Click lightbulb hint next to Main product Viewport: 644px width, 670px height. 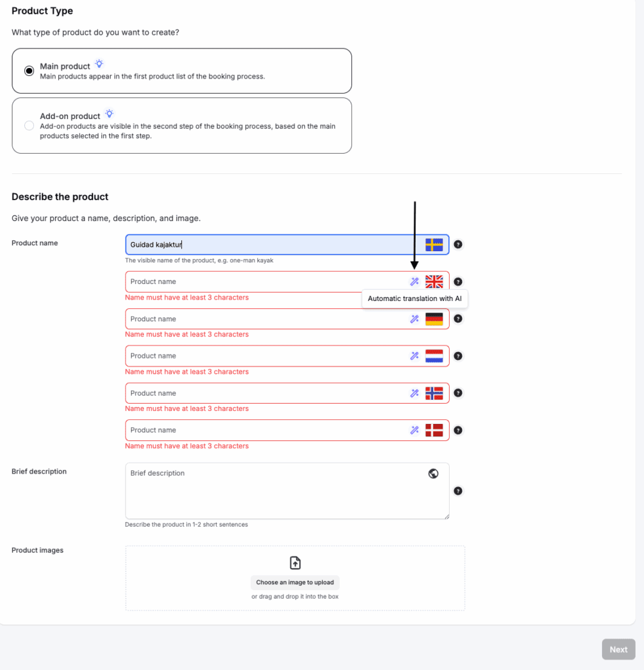coord(99,64)
